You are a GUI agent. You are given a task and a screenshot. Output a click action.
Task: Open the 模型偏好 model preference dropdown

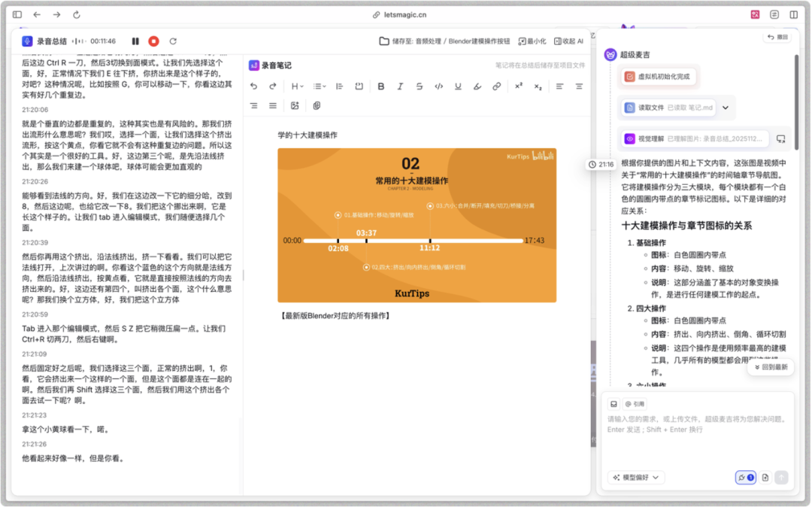click(635, 478)
